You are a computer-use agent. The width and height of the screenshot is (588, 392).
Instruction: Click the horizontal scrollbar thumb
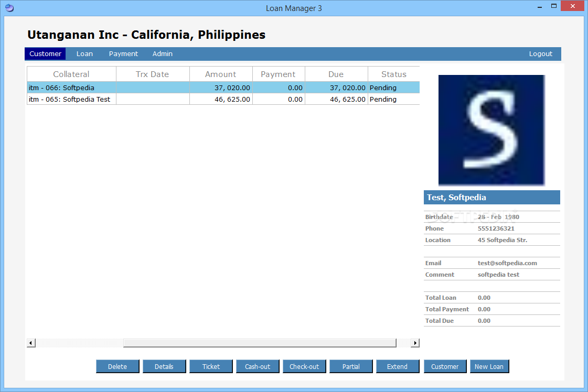(260, 343)
